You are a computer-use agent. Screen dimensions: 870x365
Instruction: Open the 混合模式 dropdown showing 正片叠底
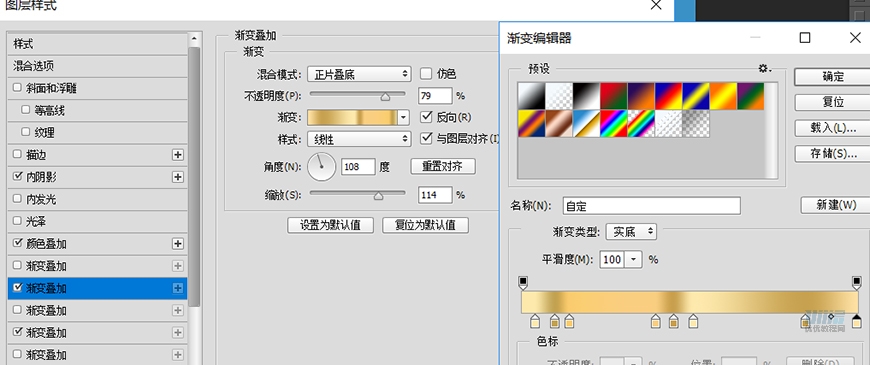click(359, 74)
